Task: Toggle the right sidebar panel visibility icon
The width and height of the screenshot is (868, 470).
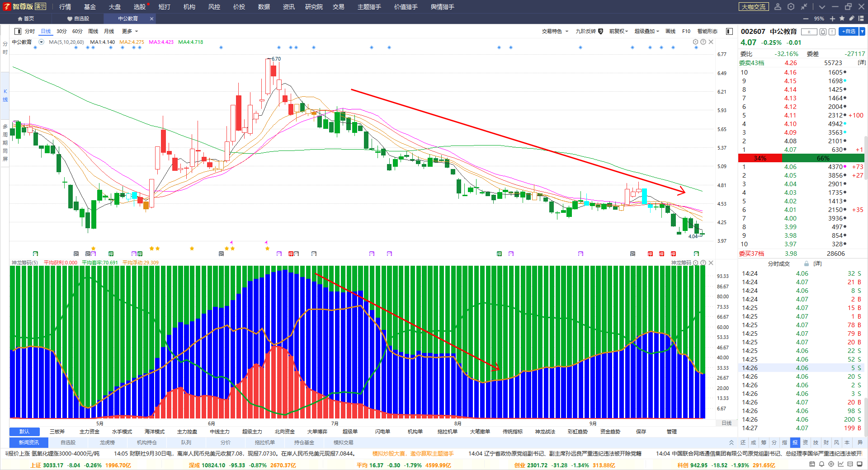Action: [x=729, y=31]
